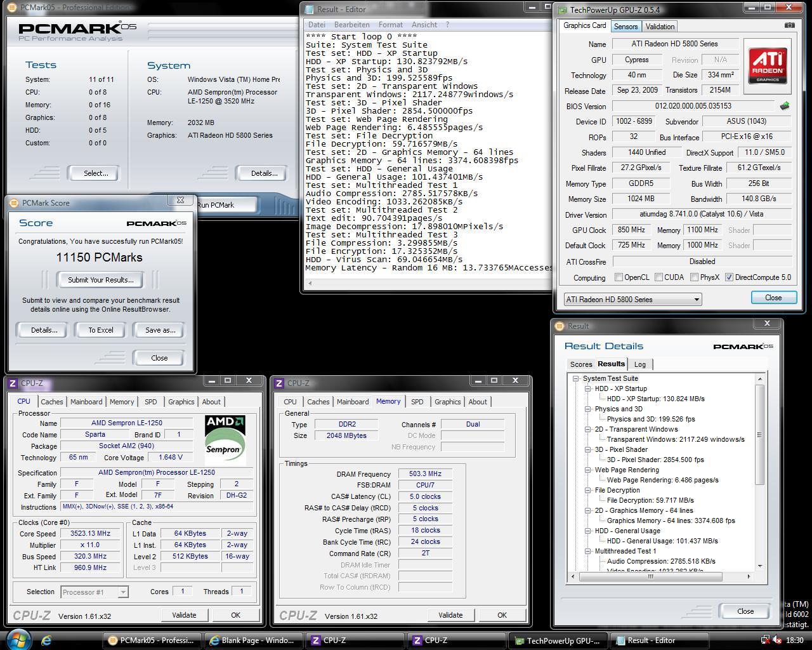
Task: Open the Datei menu in Editor
Action: tap(317, 25)
